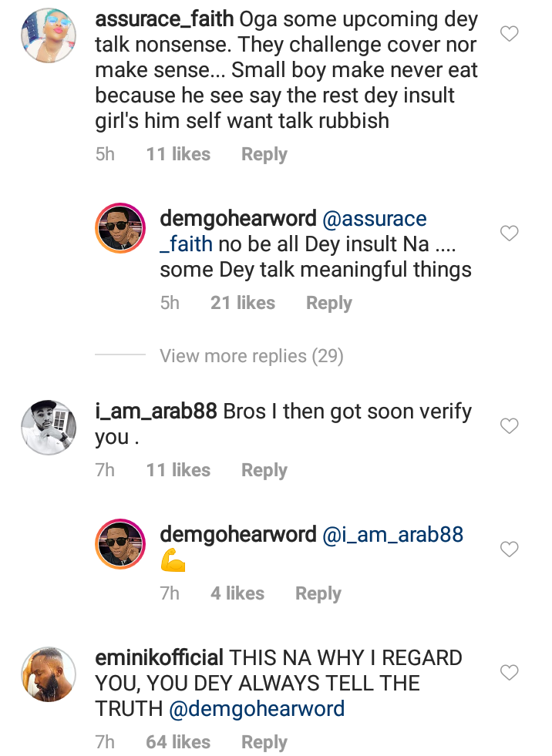Like demgohearword's muscle emoji reply
Image resolution: width=552 pixels, height=756 pixels.
[510, 549]
